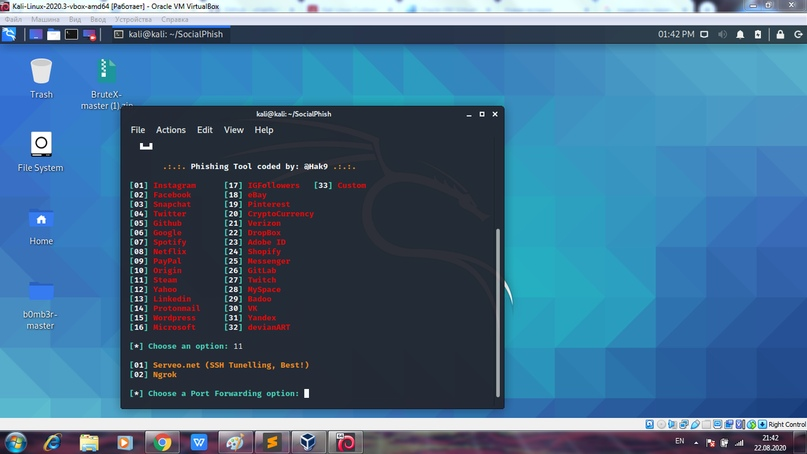Launch the Terminal Emulator from the panel

point(72,34)
